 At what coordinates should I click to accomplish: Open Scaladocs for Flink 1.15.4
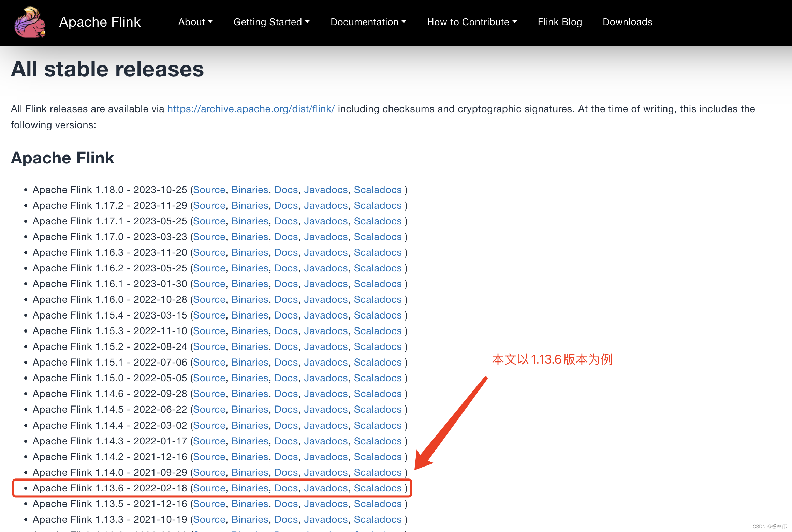[377, 315]
